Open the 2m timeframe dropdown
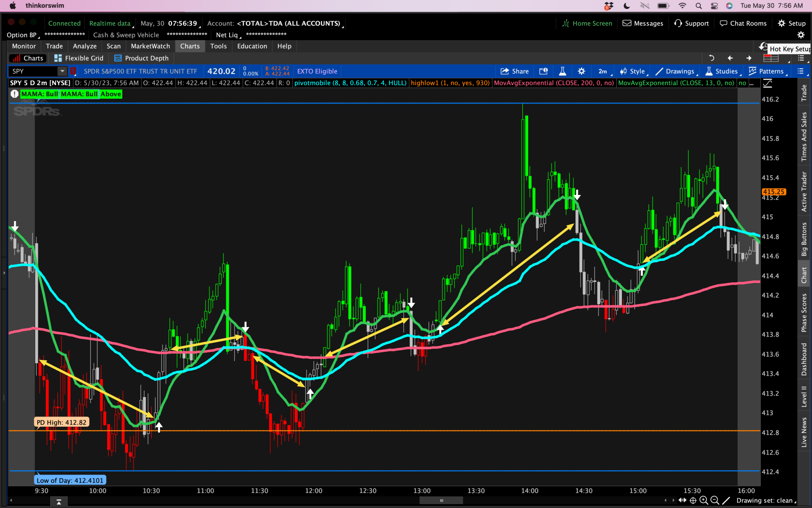 [x=604, y=71]
